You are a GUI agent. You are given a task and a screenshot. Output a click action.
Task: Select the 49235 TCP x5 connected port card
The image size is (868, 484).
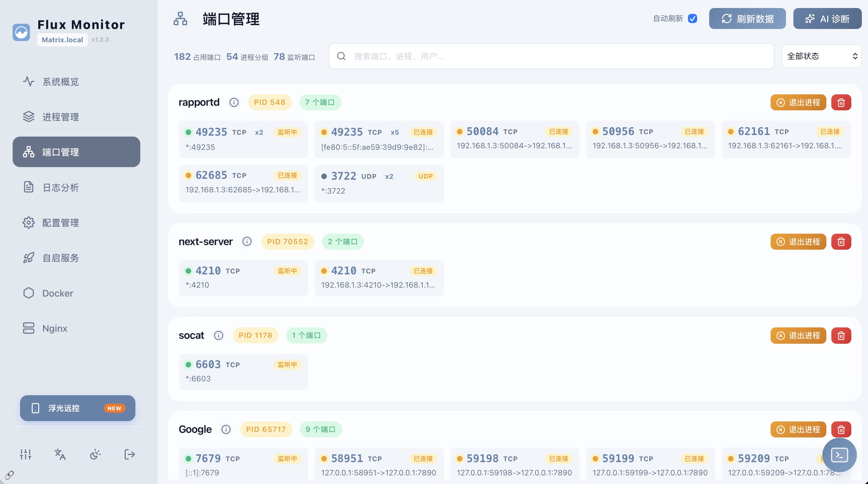379,139
